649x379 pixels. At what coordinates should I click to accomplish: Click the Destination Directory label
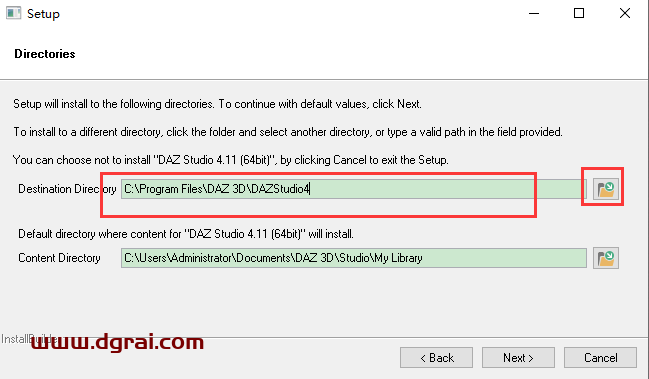click(x=67, y=189)
